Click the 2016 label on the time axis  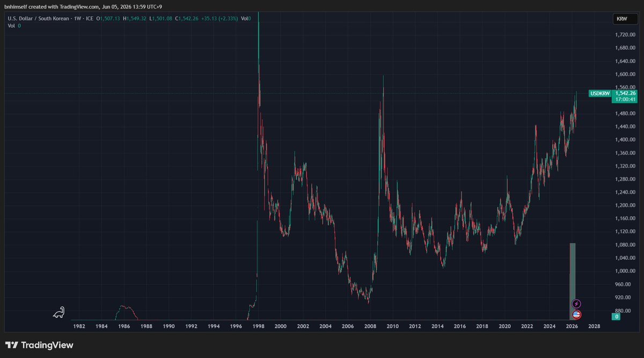click(x=460, y=326)
